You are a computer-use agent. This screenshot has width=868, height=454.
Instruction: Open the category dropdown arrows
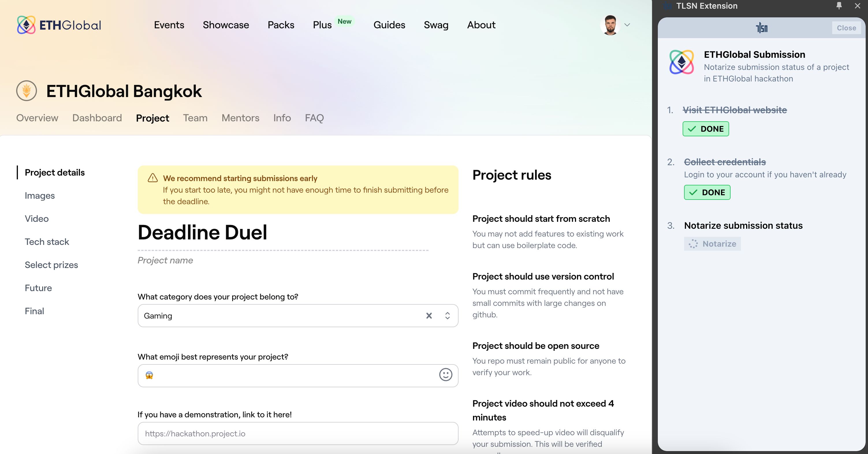pyautogui.click(x=448, y=315)
